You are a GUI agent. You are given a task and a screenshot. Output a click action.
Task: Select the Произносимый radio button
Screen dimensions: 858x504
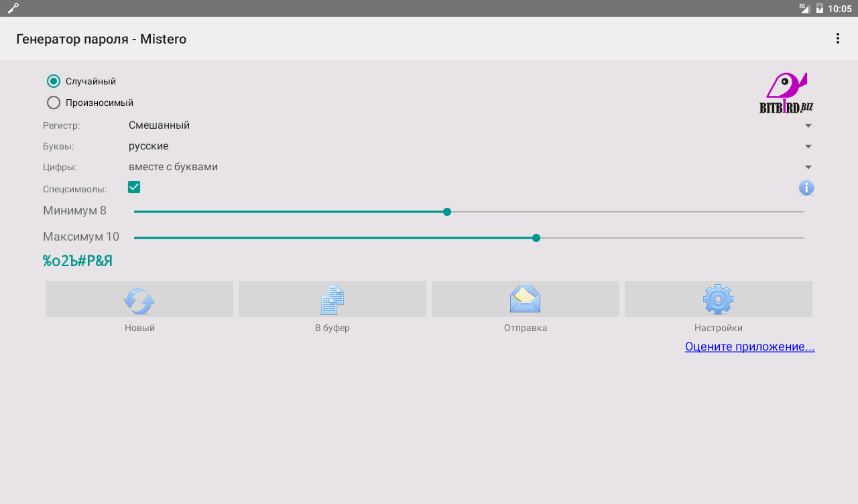54,103
